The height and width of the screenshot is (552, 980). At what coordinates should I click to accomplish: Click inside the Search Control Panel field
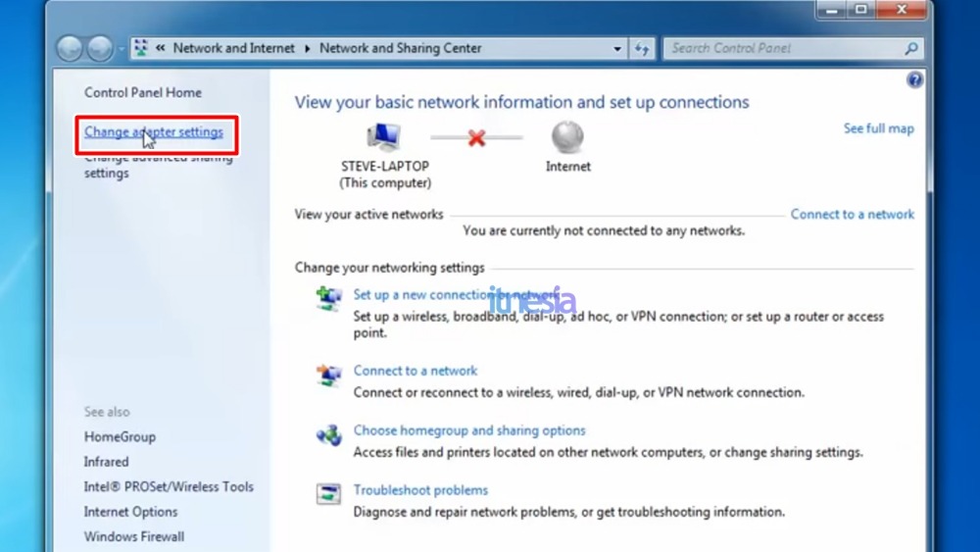784,48
